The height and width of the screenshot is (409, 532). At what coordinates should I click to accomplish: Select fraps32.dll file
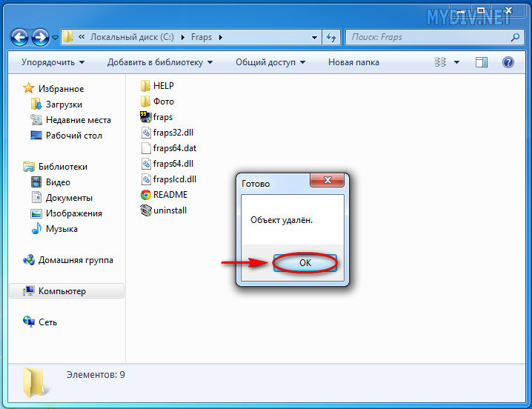(x=167, y=133)
